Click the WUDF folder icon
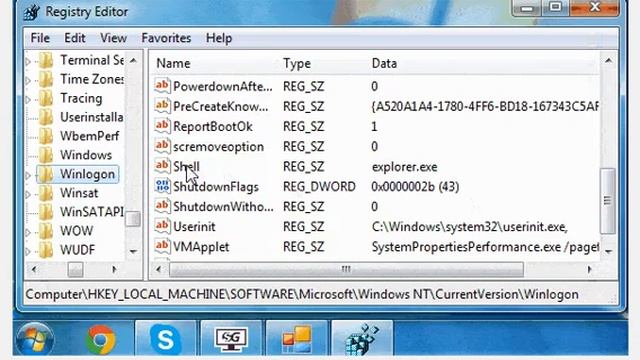 tap(46, 250)
